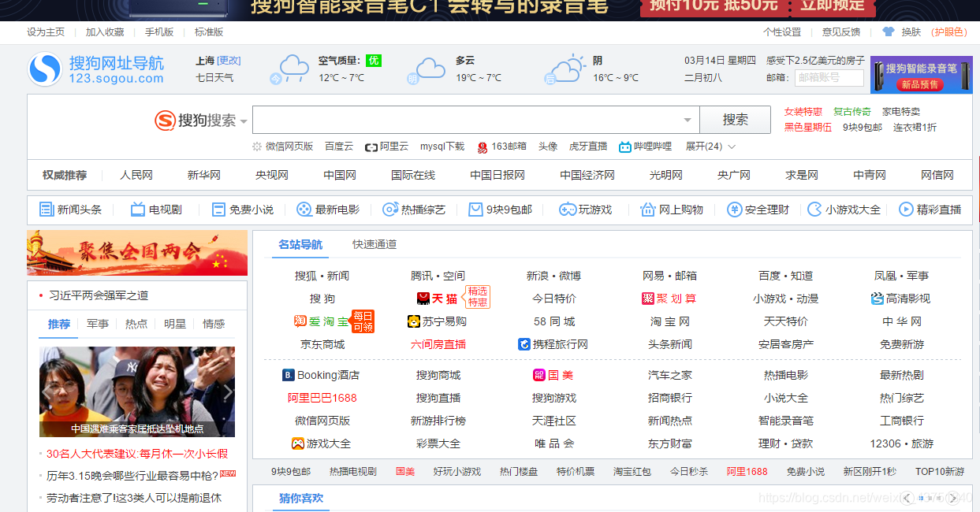Click 设为主页 link
Image resolution: width=980 pixels, height=512 pixels.
coord(46,32)
